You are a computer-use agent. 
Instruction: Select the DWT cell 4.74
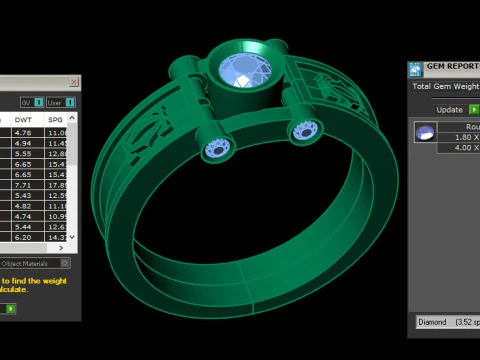tap(28, 216)
